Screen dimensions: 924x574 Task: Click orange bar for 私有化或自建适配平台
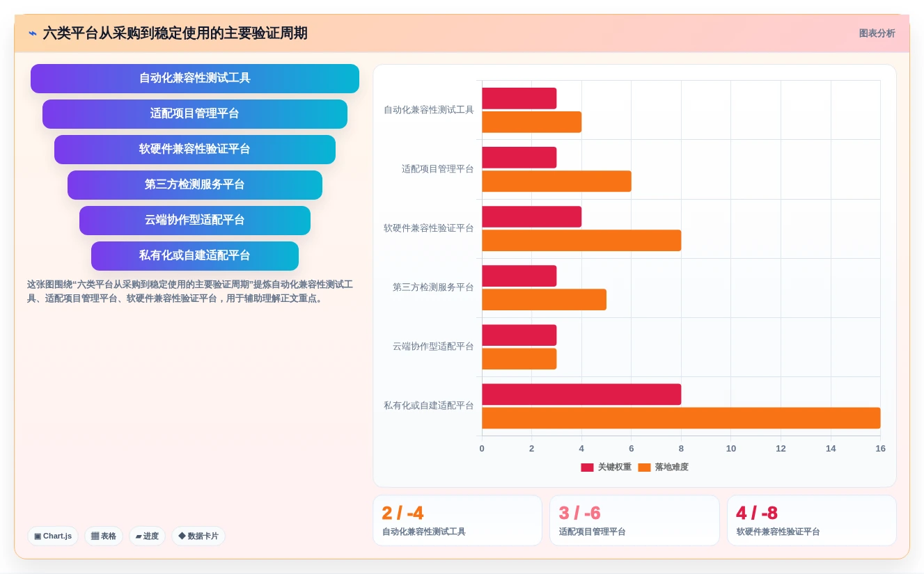(x=681, y=417)
